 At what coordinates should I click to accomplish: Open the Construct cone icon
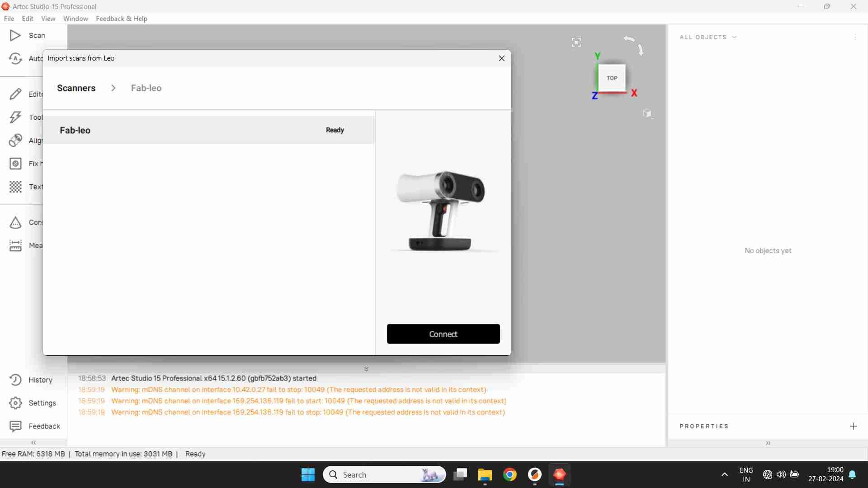click(15, 222)
